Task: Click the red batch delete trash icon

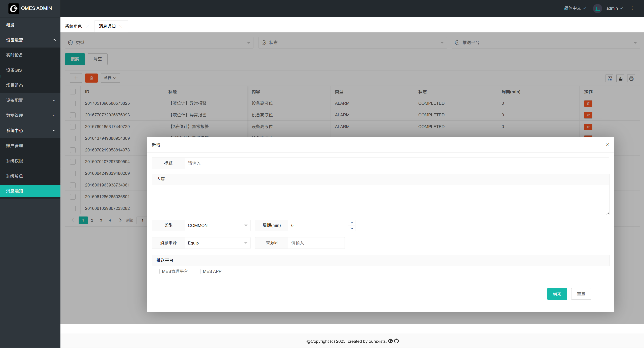Action: point(91,78)
